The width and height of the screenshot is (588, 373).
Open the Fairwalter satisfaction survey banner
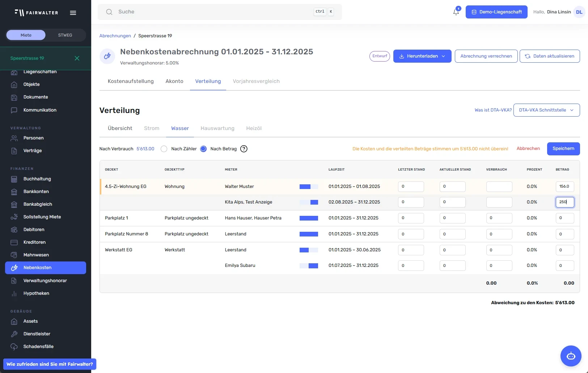tap(50, 364)
